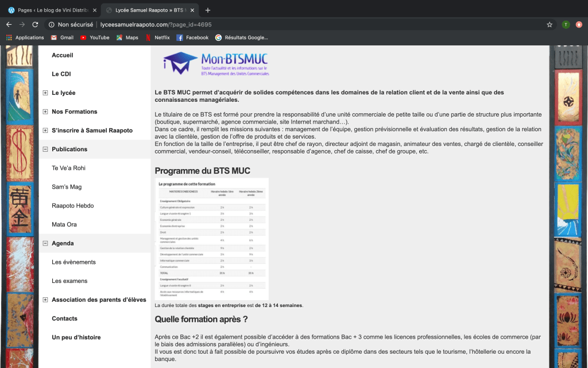Go to the Raapoto Hebdo page
This screenshot has height=368, width=588.
[x=72, y=206]
